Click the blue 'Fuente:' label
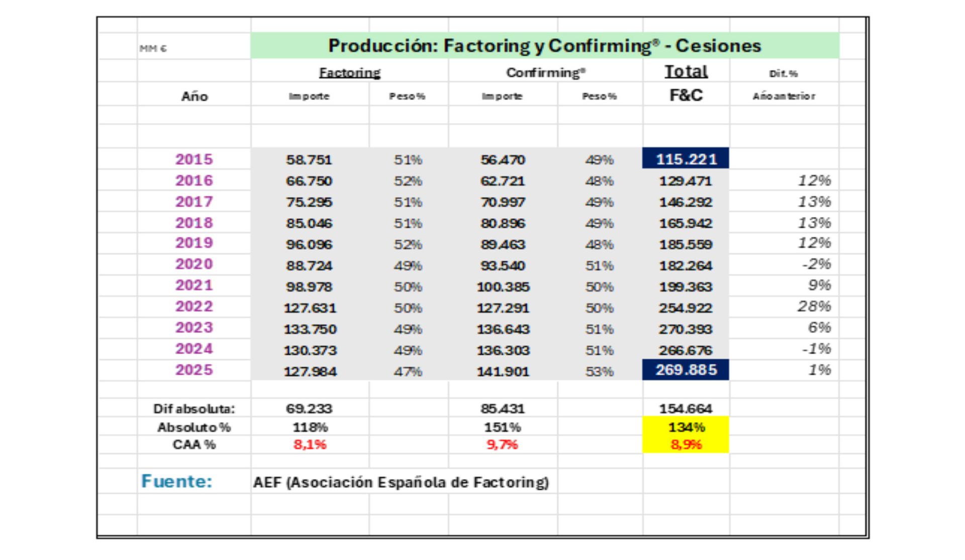This screenshot has height=560, width=965. (176, 481)
